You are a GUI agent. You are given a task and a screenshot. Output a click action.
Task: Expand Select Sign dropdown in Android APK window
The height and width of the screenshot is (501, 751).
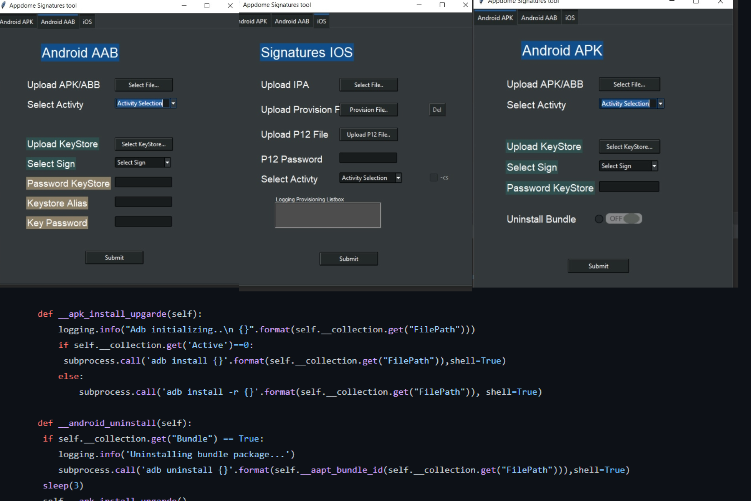(x=628, y=166)
